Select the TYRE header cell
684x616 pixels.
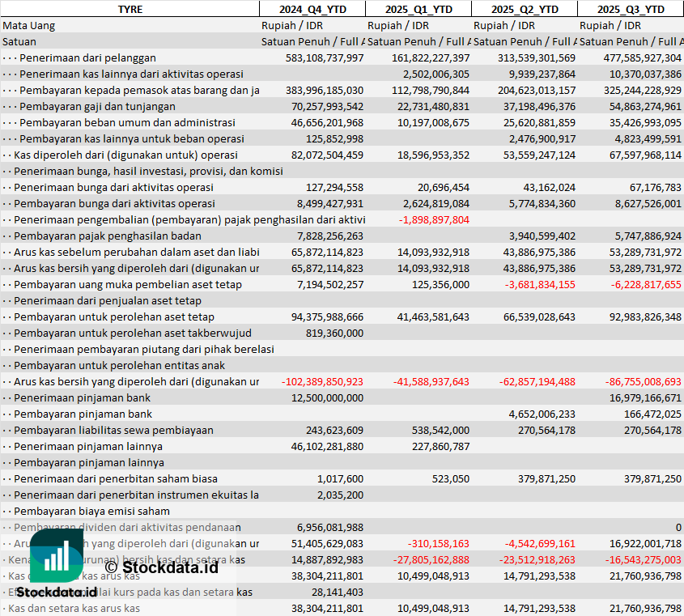click(x=130, y=9)
